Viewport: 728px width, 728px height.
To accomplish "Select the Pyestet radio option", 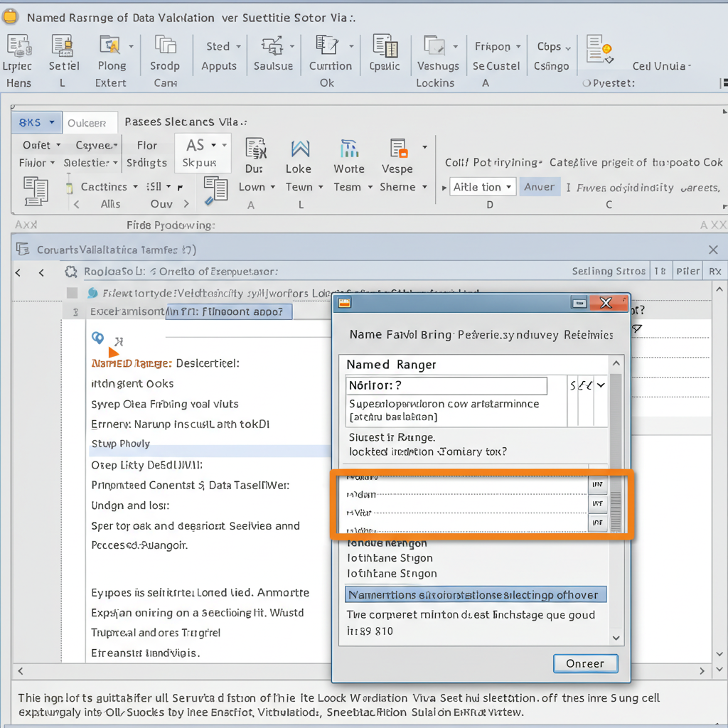I will point(587,83).
